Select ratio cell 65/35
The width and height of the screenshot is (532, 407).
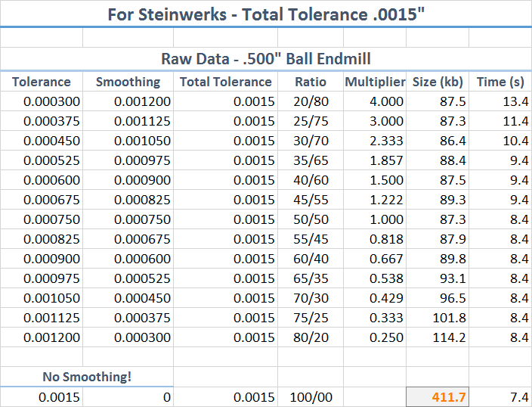click(x=311, y=278)
